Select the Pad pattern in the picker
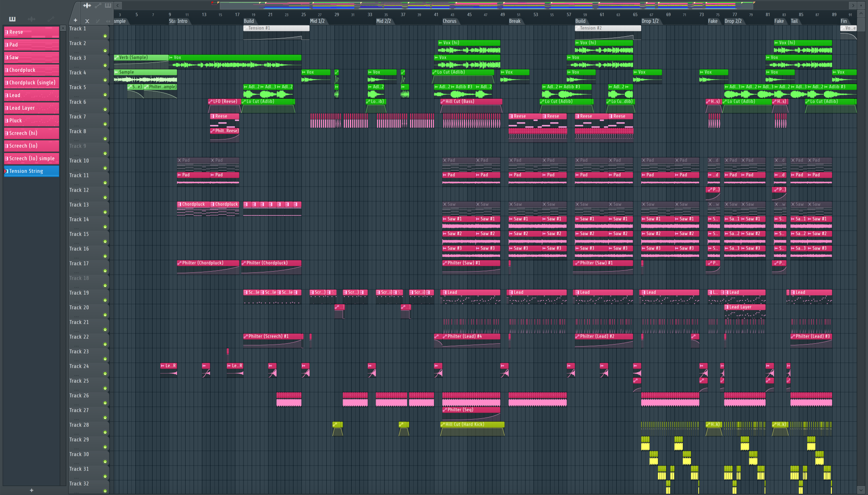Image resolution: width=868 pixels, height=495 pixels. tap(31, 45)
